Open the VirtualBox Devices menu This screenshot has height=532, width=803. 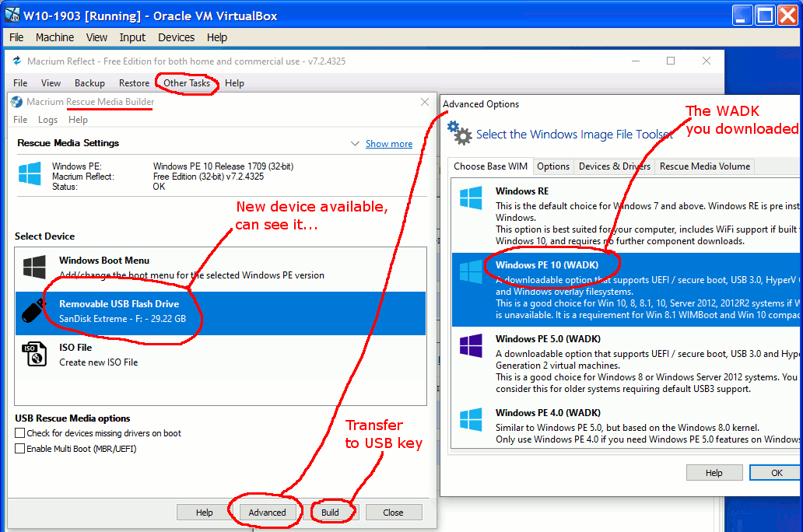pos(176,37)
